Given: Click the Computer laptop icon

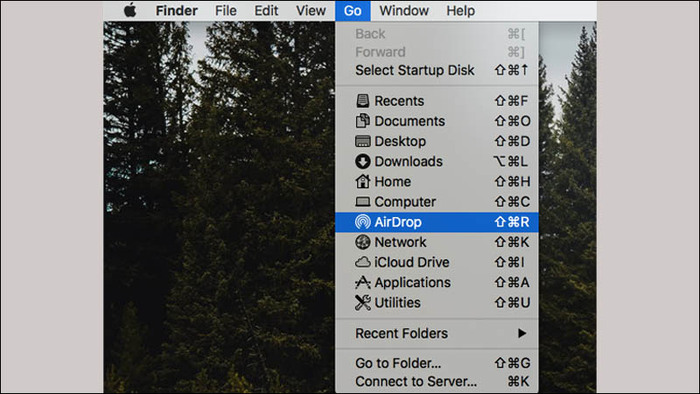Looking at the screenshot, I should click(362, 202).
